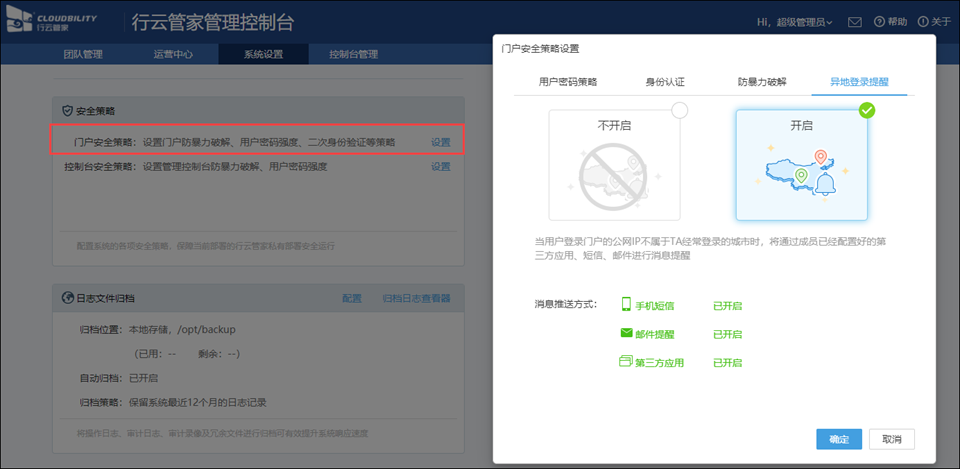Image resolution: width=960 pixels, height=469 pixels.
Task: Click the 取消 cancel button
Action: click(x=891, y=439)
